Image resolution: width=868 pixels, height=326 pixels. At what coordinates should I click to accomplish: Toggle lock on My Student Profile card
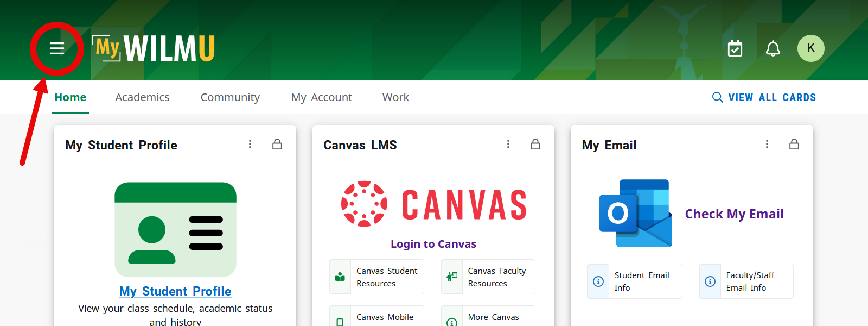277,144
